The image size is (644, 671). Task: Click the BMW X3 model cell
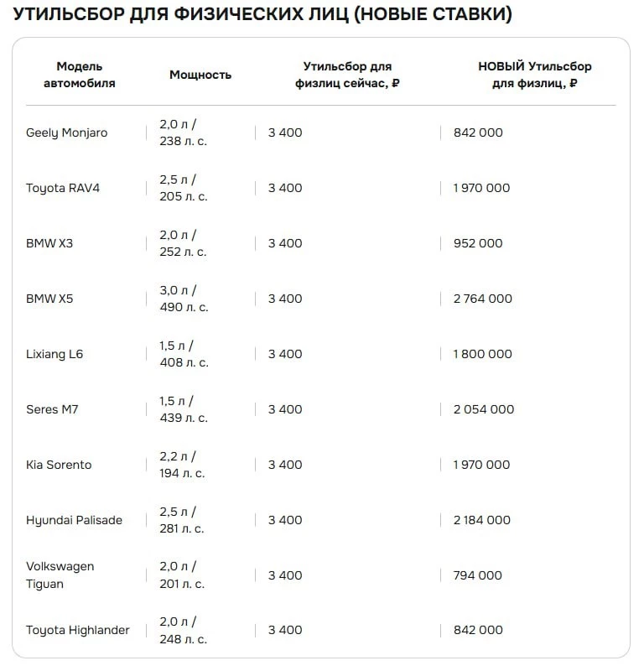(49, 243)
